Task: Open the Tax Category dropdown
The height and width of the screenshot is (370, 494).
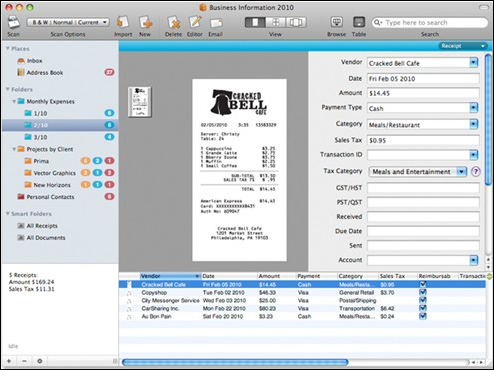Action: click(x=418, y=172)
